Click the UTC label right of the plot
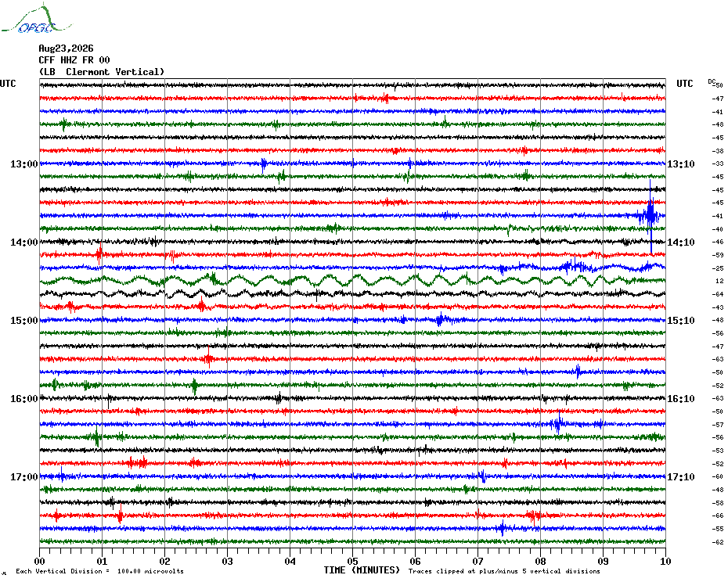The image size is (728, 582). click(684, 84)
